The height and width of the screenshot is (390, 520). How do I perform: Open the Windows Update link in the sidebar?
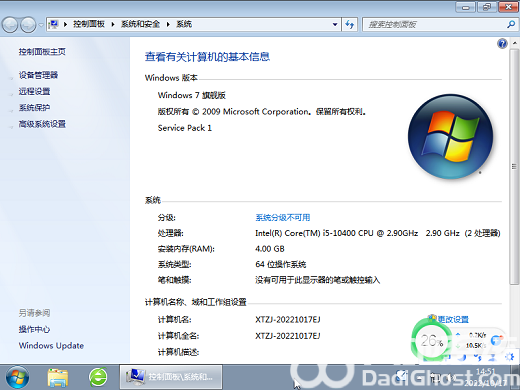(51, 346)
